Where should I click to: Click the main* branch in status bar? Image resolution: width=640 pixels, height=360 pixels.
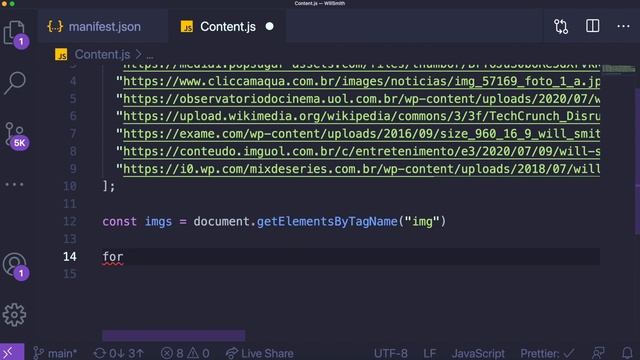[x=55, y=353]
